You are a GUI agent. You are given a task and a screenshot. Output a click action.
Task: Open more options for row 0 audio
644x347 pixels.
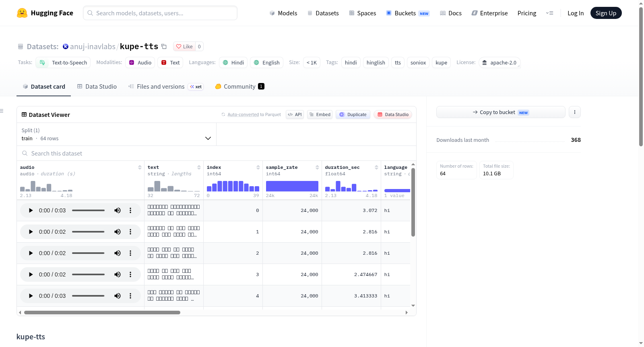coord(130,210)
